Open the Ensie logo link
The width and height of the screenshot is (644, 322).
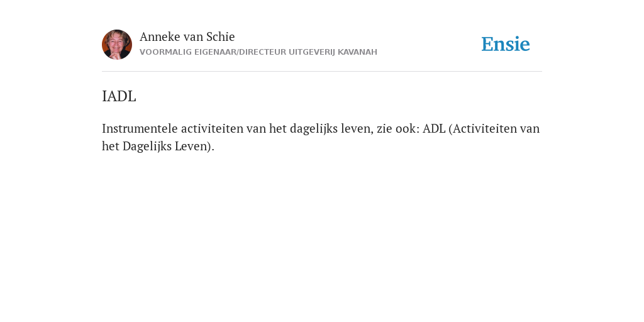[506, 44]
